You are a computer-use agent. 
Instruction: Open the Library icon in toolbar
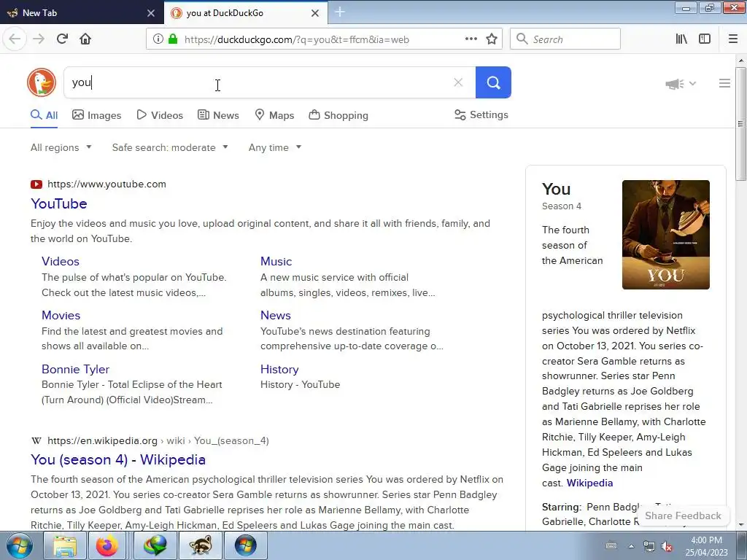click(x=681, y=39)
